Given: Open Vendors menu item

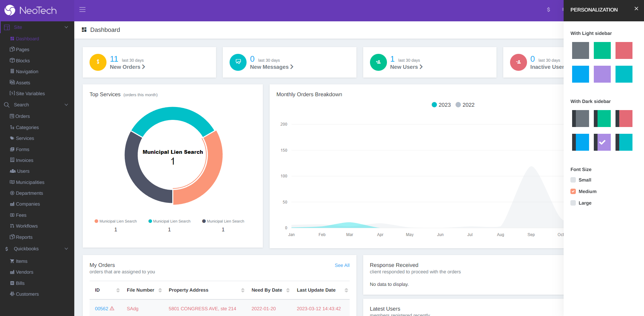Looking at the screenshot, I should click(x=24, y=272).
